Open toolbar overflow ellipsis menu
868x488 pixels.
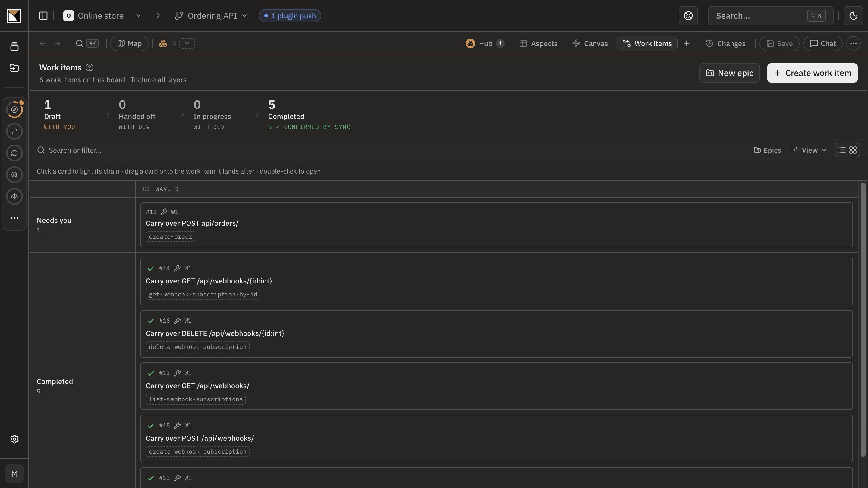pyautogui.click(x=853, y=43)
